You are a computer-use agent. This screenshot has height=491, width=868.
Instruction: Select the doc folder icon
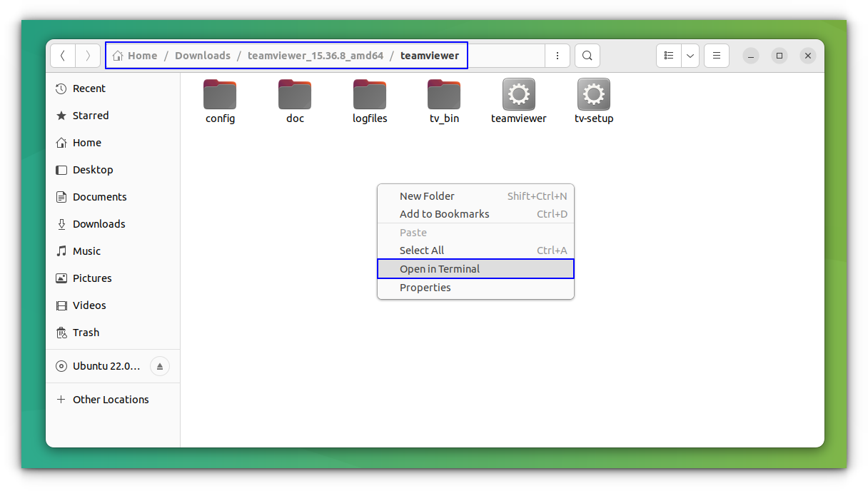295,95
